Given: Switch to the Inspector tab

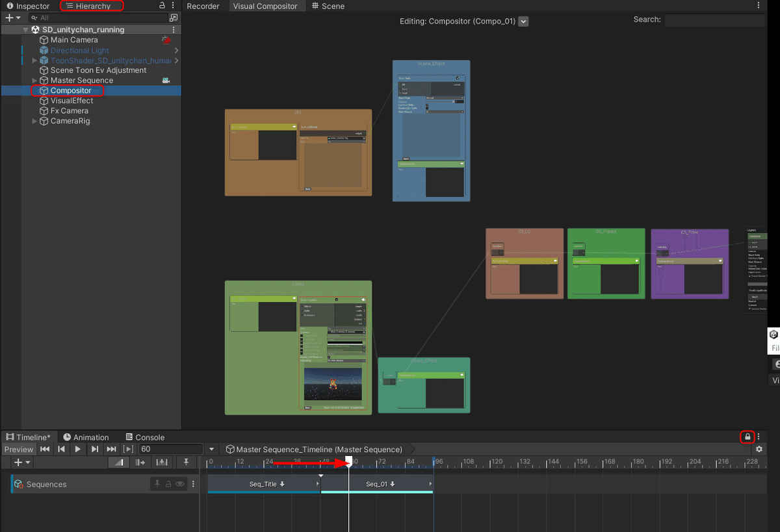Looking at the screenshot, I should [x=28, y=6].
